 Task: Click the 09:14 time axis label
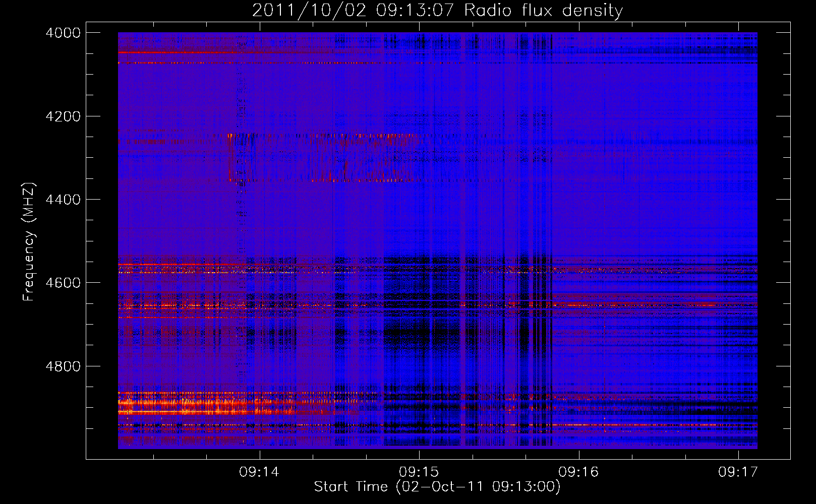click(x=259, y=472)
